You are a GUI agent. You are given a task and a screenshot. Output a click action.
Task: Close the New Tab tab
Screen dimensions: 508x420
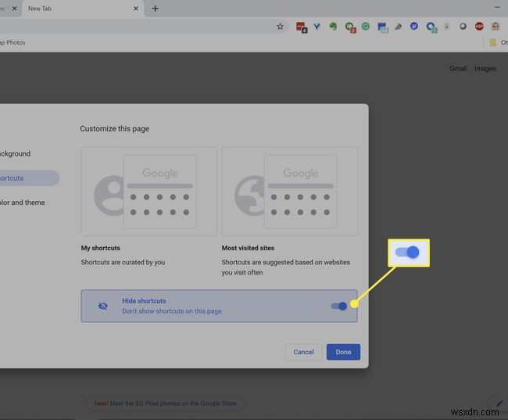point(136,9)
